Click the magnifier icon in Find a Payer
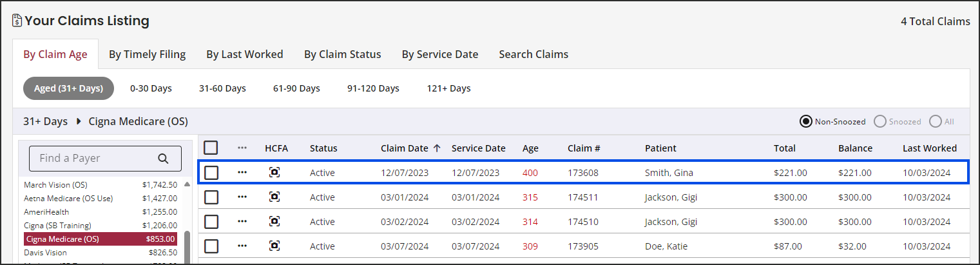980x265 pixels. click(164, 159)
